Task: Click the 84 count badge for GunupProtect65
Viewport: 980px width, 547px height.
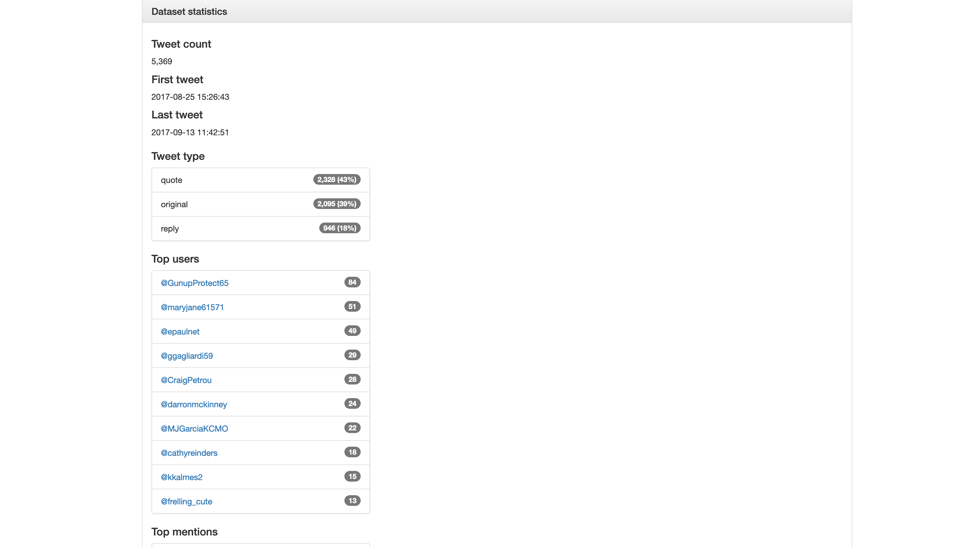Action: 352,282
